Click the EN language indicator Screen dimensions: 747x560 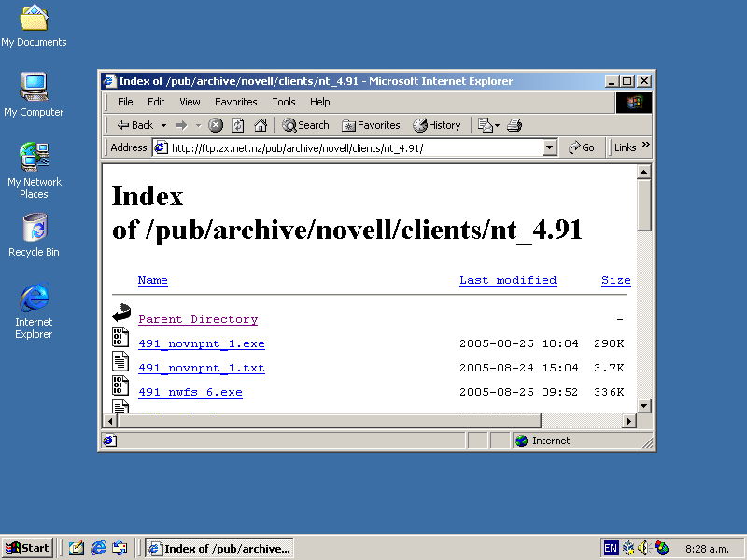click(611, 548)
